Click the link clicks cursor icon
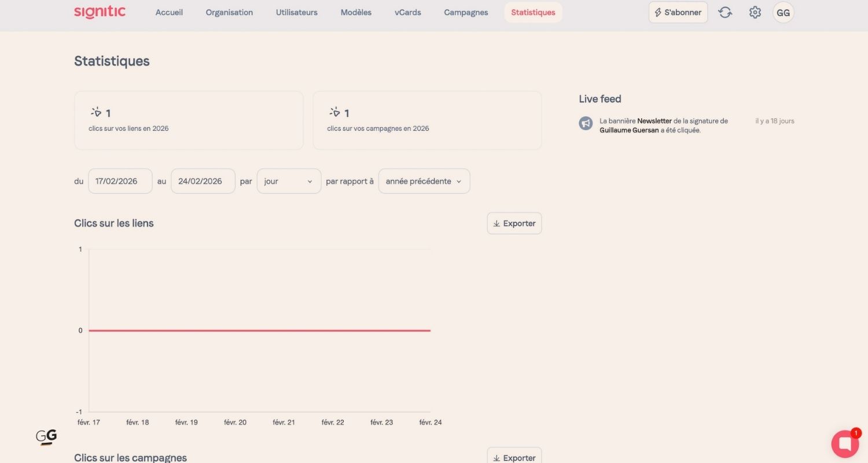This screenshot has width=868, height=463. [96, 112]
